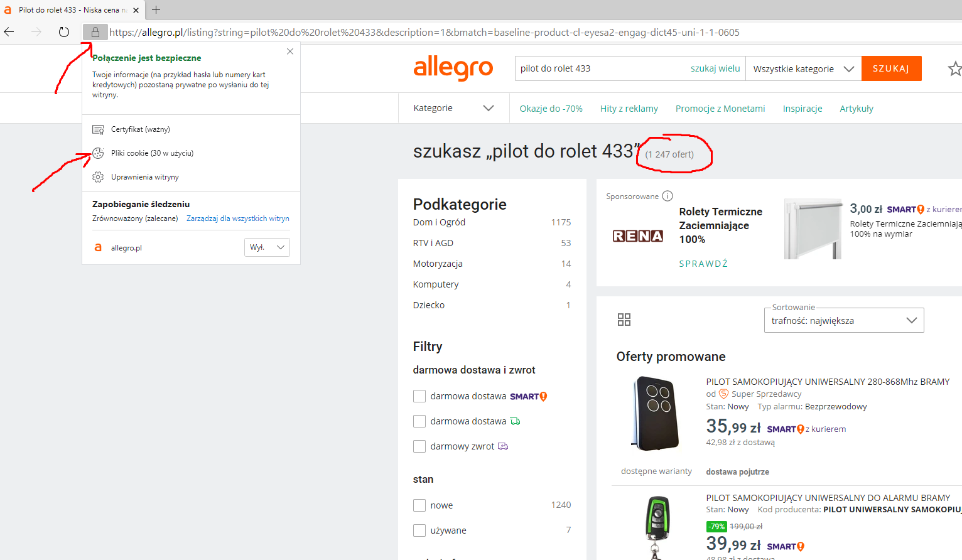Click the browser refresh icon
The width and height of the screenshot is (962, 560).
(64, 32)
